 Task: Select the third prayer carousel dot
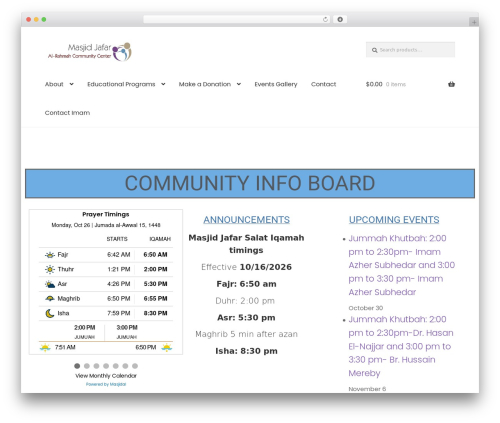(96, 366)
